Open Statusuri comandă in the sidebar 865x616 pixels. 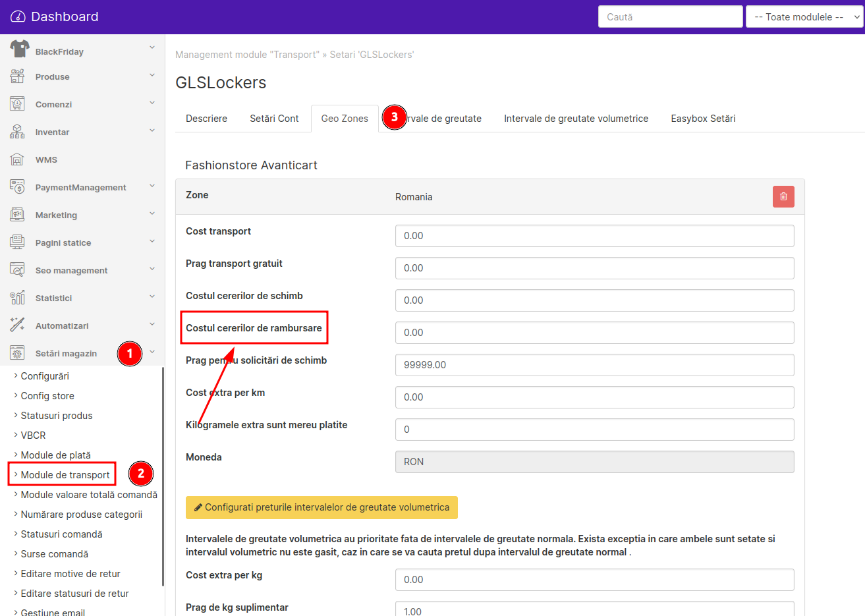[x=61, y=534]
